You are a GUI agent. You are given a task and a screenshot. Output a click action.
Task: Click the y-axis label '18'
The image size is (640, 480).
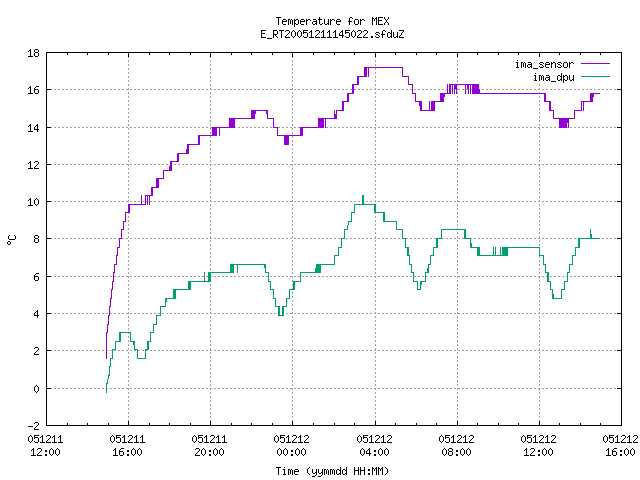[x=33, y=53]
